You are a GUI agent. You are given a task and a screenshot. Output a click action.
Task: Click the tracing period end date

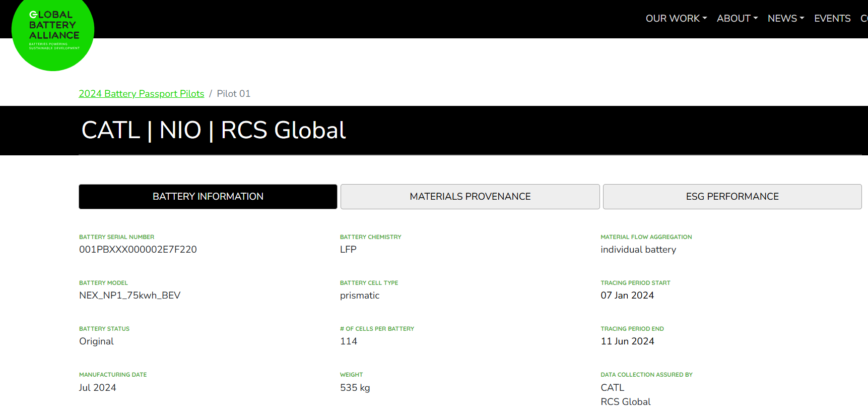pos(627,341)
